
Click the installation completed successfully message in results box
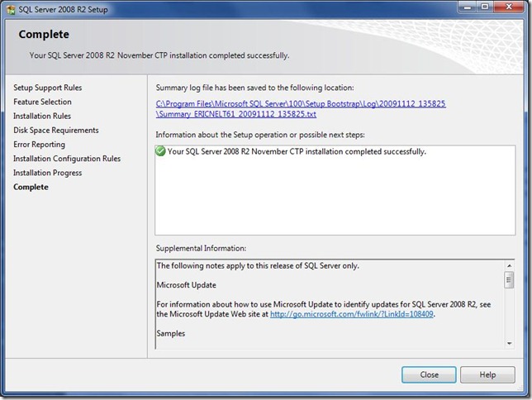click(297, 151)
